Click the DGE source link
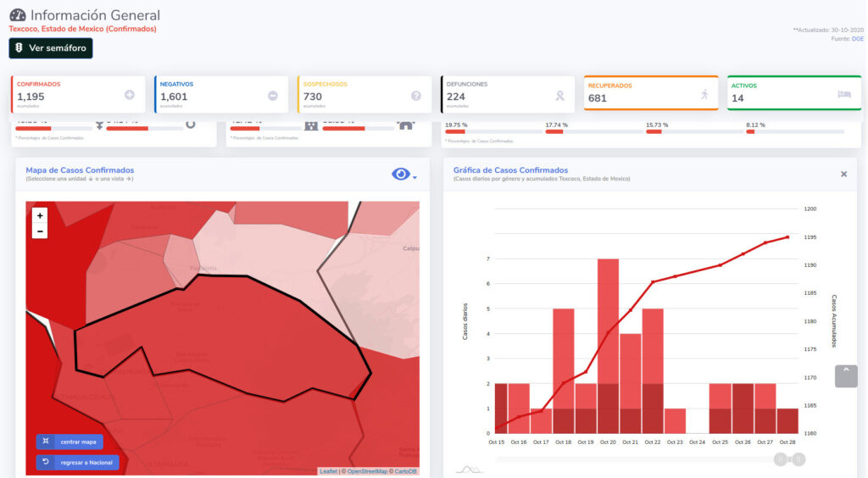868x478 pixels. [x=857, y=38]
